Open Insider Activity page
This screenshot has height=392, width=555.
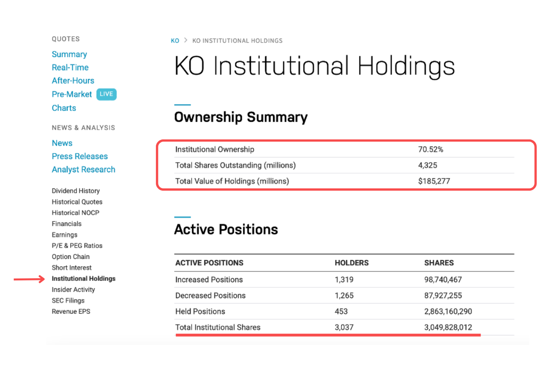(x=73, y=290)
